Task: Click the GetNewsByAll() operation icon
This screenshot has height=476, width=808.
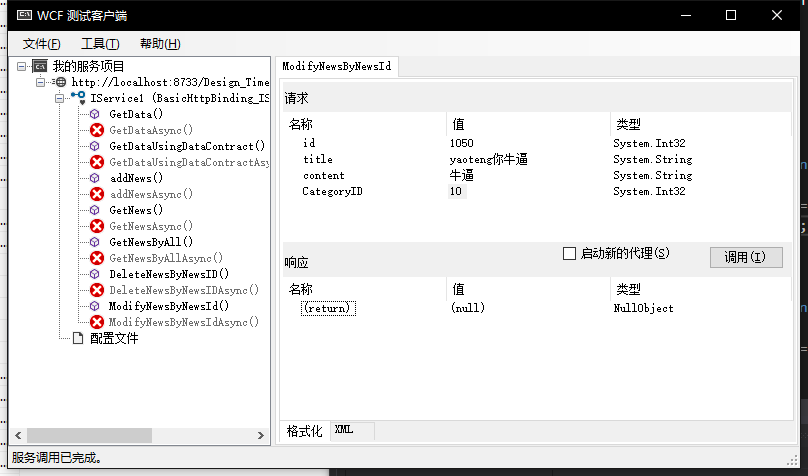Action: [95, 242]
